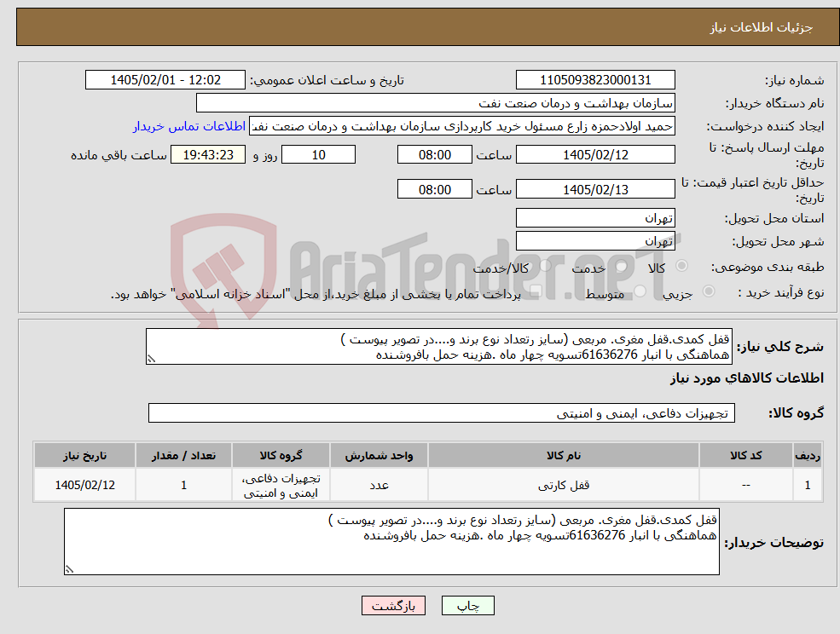Click the unit cell عدد

pyautogui.click(x=379, y=485)
